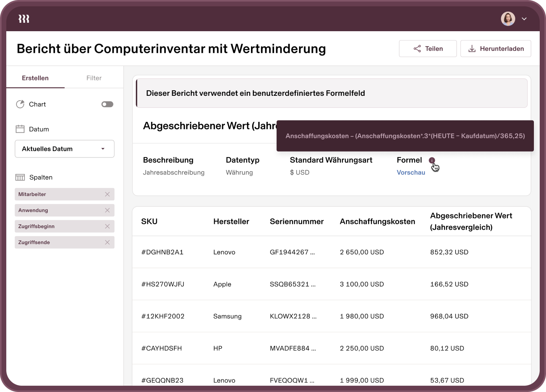Select the Erstellen tab
The width and height of the screenshot is (546, 392).
click(x=35, y=78)
